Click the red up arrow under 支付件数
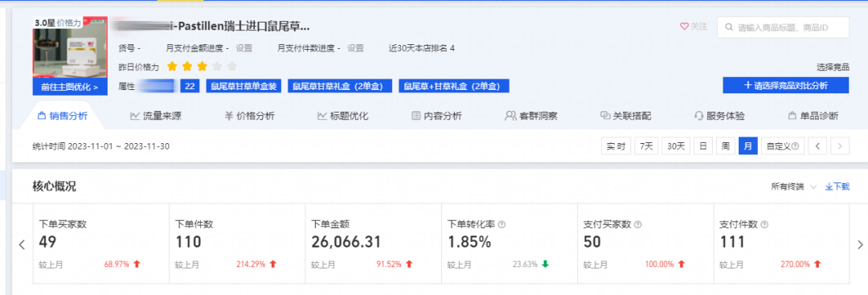The image size is (868, 295). pos(817,264)
